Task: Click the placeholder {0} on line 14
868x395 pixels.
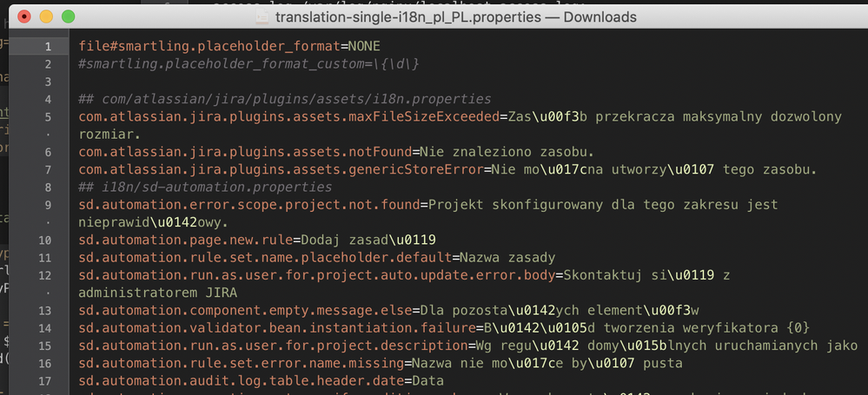Action: pyautogui.click(x=798, y=329)
